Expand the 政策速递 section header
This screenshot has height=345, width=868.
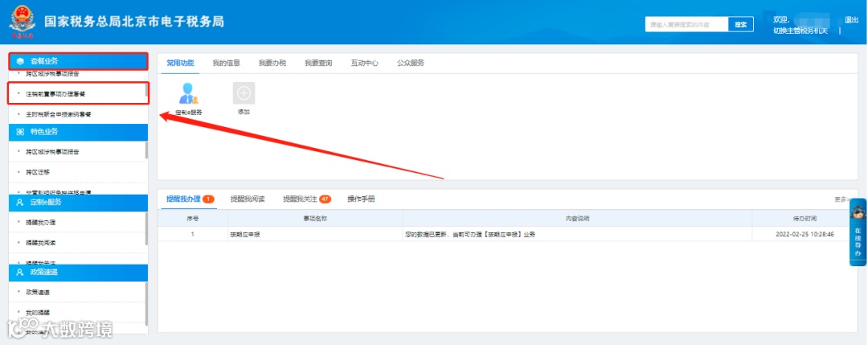coord(78,273)
